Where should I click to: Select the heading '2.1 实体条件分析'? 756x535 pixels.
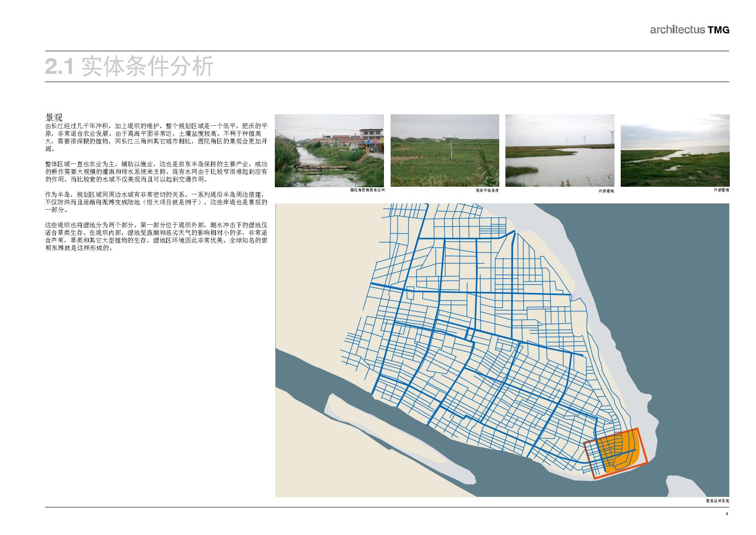[x=129, y=67]
